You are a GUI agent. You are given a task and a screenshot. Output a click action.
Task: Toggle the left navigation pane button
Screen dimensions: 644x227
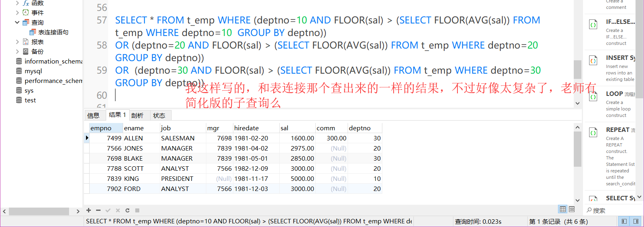click(x=624, y=221)
